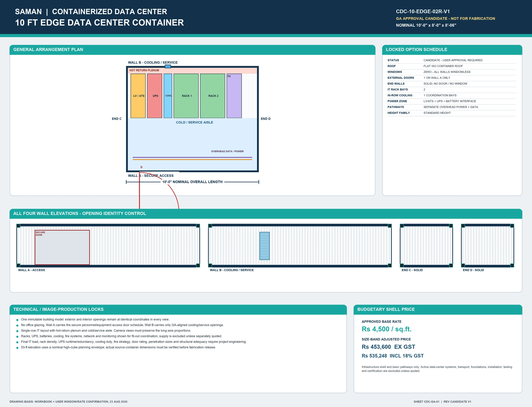Image resolution: width=532 pixels, height=407 pixels.
Task: Click the APPROVED BASE RATE label
Action: click(x=381, y=322)
